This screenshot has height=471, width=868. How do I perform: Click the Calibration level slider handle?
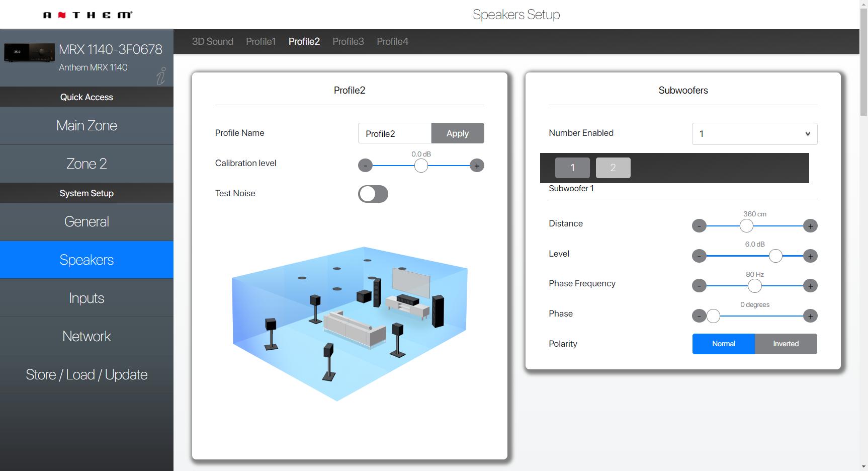[x=421, y=166]
